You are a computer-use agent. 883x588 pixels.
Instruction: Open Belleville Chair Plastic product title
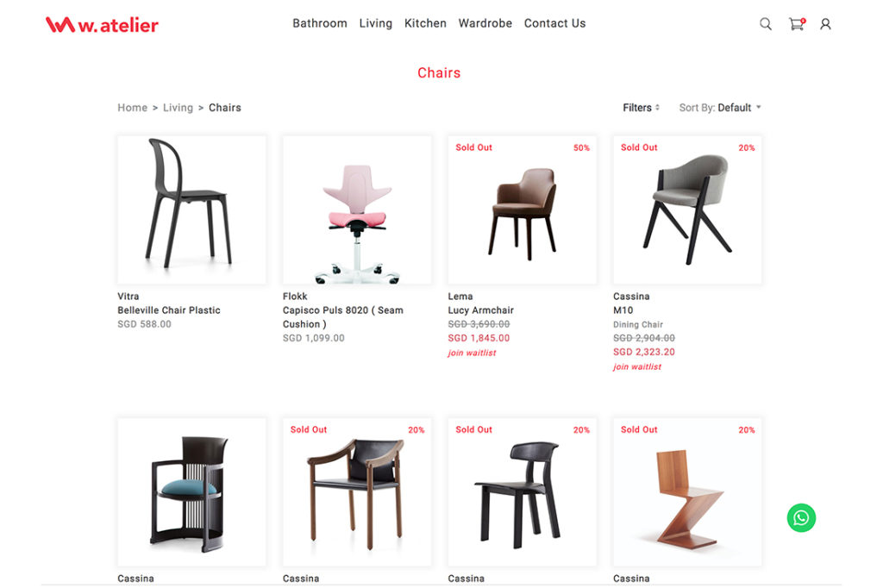169,310
